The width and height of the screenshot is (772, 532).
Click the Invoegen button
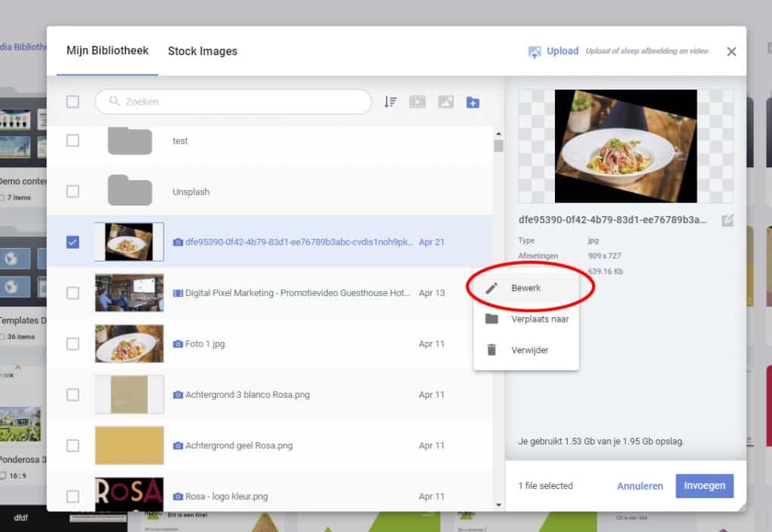(704, 486)
